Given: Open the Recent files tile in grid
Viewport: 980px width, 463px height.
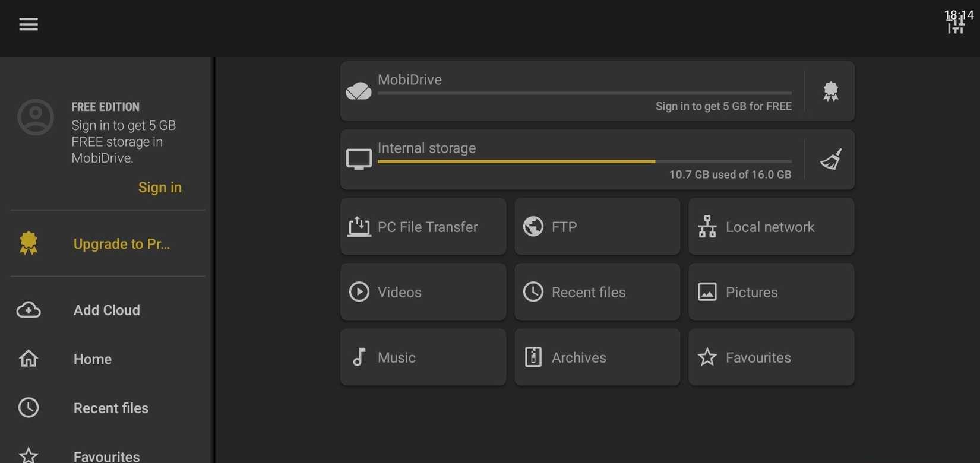Looking at the screenshot, I should pos(598,292).
